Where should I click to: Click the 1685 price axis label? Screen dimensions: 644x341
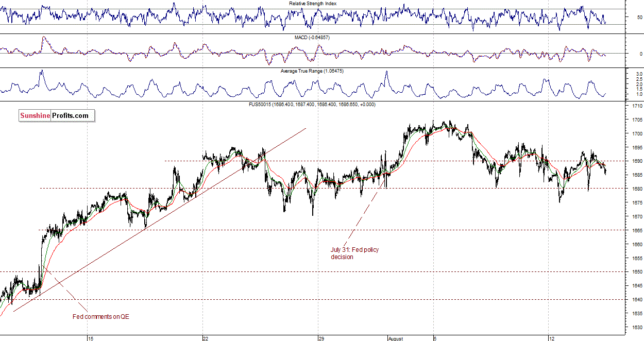point(637,175)
